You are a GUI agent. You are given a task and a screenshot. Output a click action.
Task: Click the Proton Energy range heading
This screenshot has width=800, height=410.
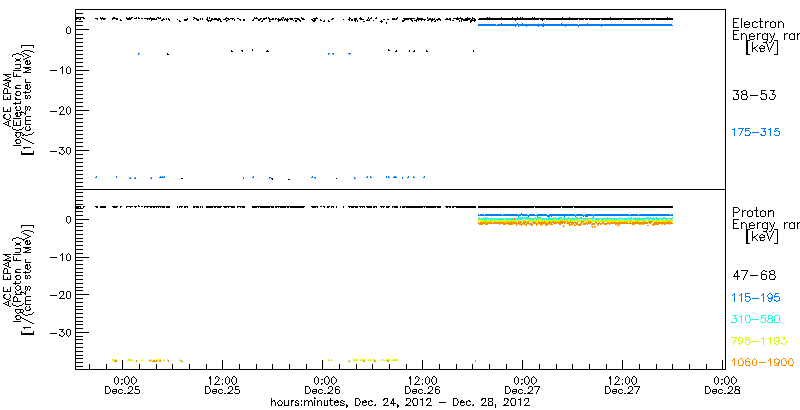[765, 225]
